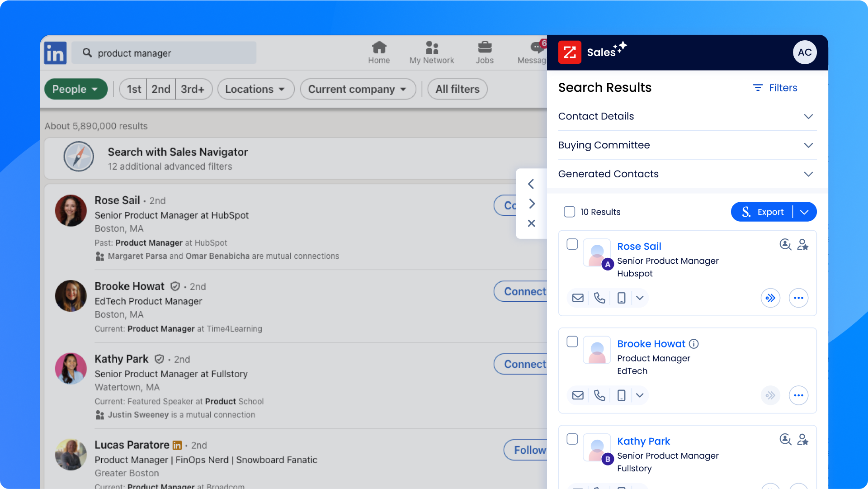Open Kathy Park link in ZoomInfo panel
This screenshot has width=868, height=489.
click(x=644, y=442)
